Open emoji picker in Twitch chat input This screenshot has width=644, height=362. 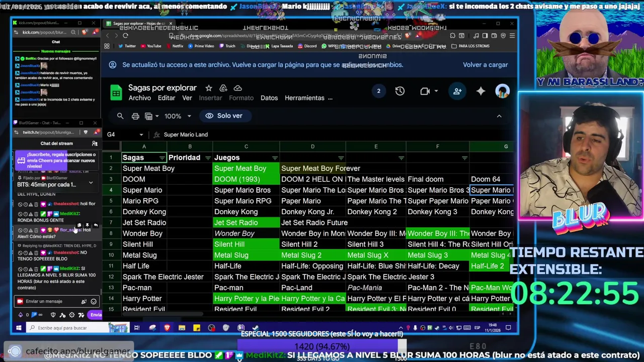click(94, 302)
